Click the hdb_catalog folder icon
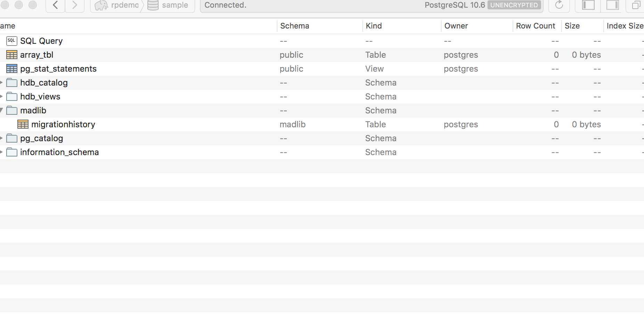 point(12,83)
